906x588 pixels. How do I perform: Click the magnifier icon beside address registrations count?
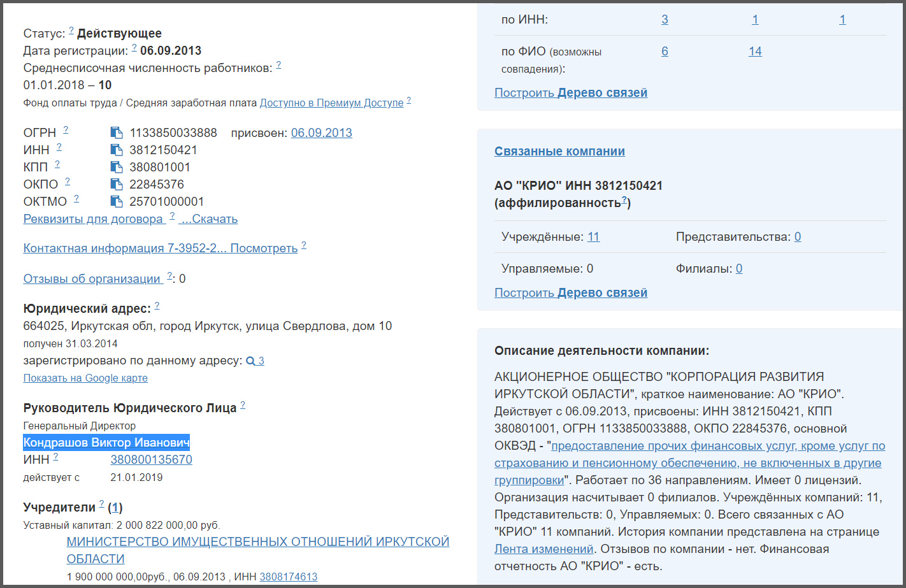tap(250, 361)
